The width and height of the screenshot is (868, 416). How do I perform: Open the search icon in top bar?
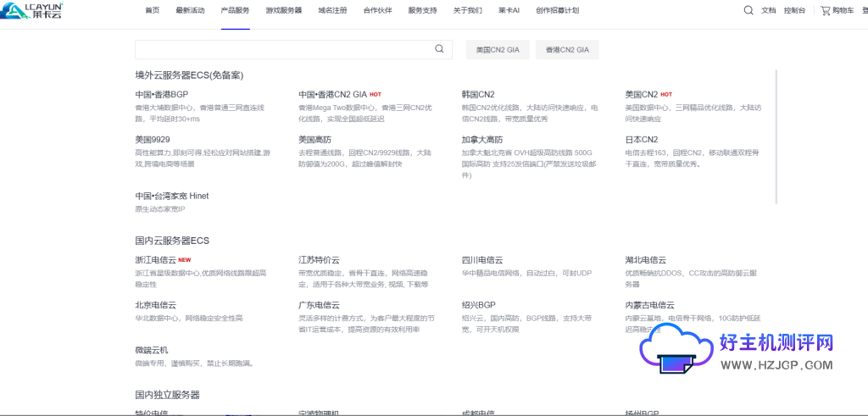tap(748, 10)
